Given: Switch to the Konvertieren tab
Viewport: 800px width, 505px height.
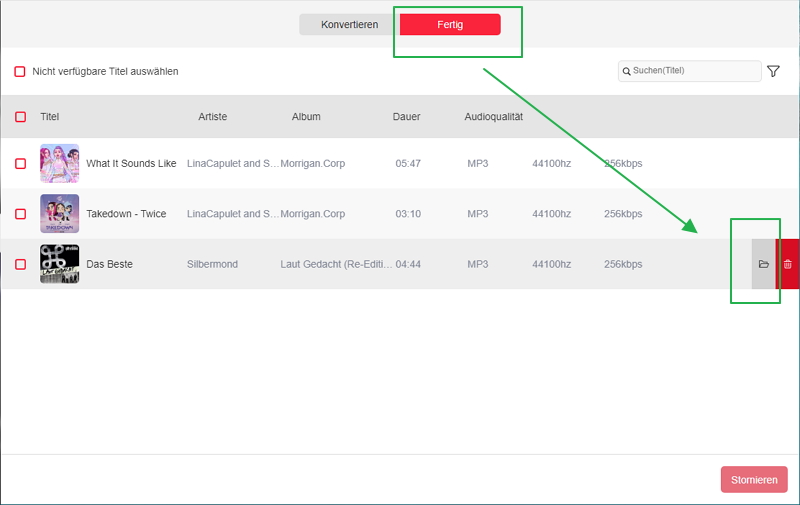Looking at the screenshot, I should point(349,24).
